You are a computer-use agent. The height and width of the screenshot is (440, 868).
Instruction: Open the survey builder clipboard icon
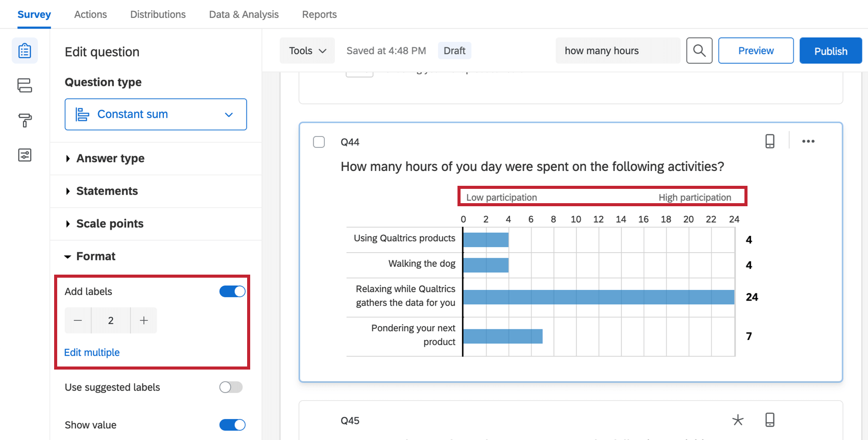[x=25, y=51]
